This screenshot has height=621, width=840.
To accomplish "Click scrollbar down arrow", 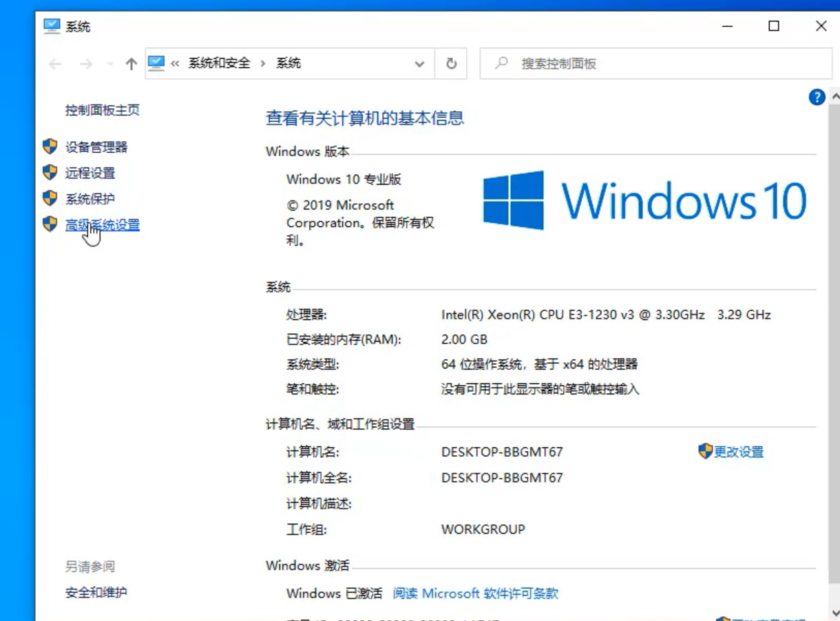I will [x=834, y=611].
